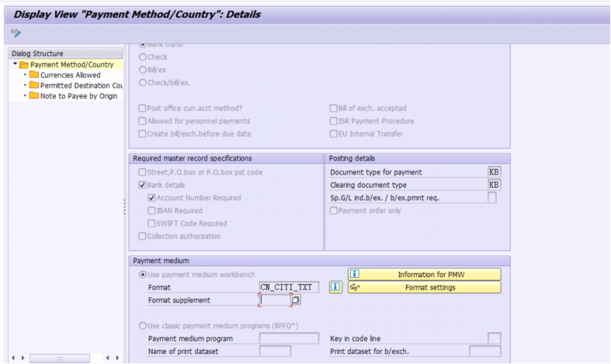Screen dimensions: 611x364
Task: Click the Note to Payee by Origin folder icon
Action: click(x=34, y=96)
